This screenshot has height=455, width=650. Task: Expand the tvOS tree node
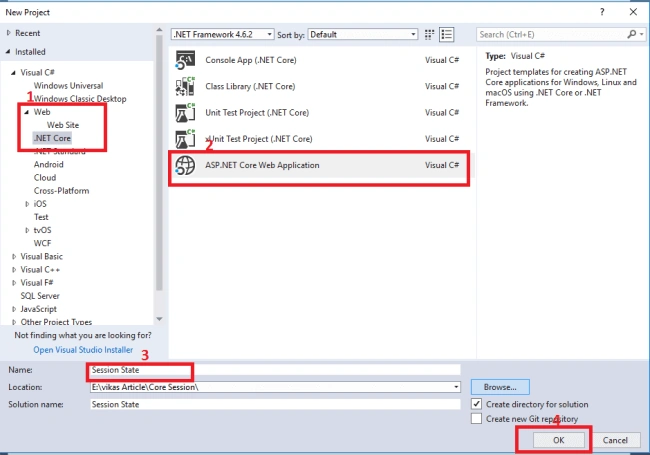coord(27,230)
